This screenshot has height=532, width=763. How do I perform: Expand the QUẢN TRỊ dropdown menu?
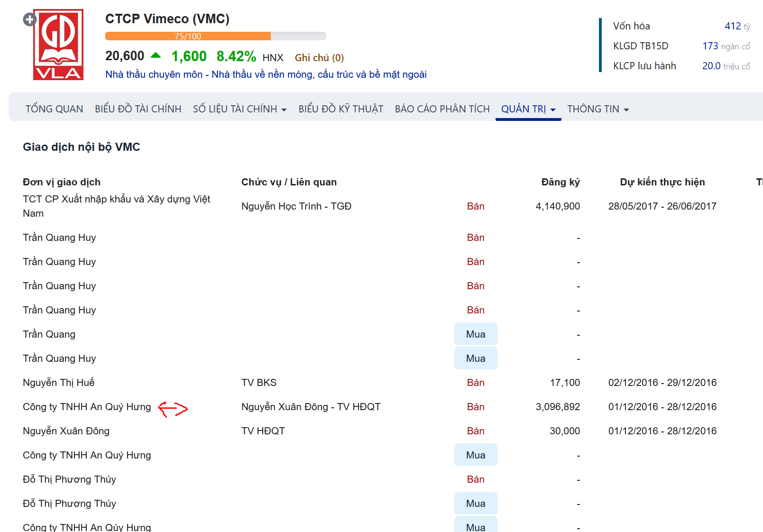[x=528, y=109]
